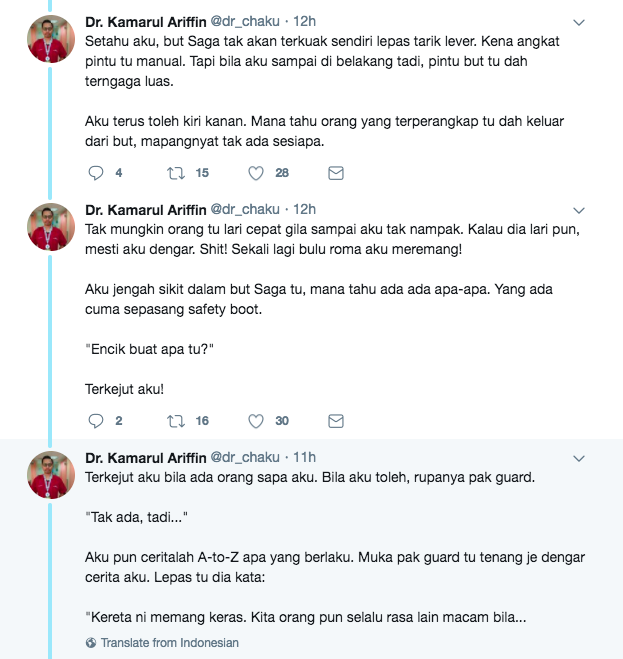623x659 pixels.
Task: Click Dr. Kamarul Ariffin name on first tweet
Action: tap(145, 21)
